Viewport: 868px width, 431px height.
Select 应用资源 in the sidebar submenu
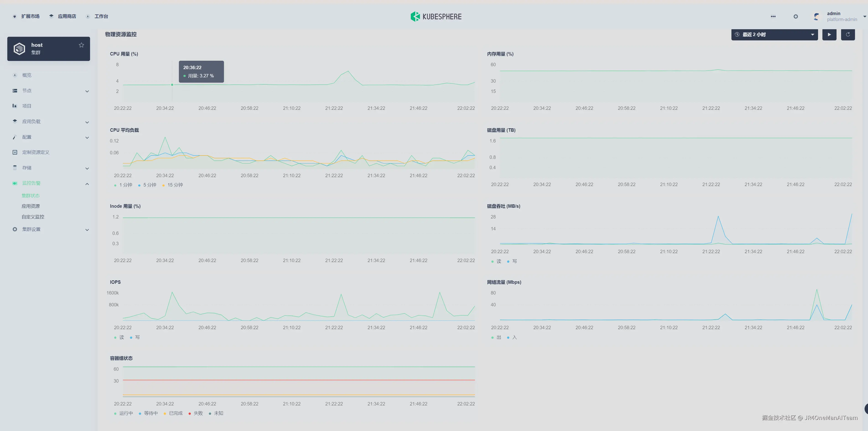31,206
